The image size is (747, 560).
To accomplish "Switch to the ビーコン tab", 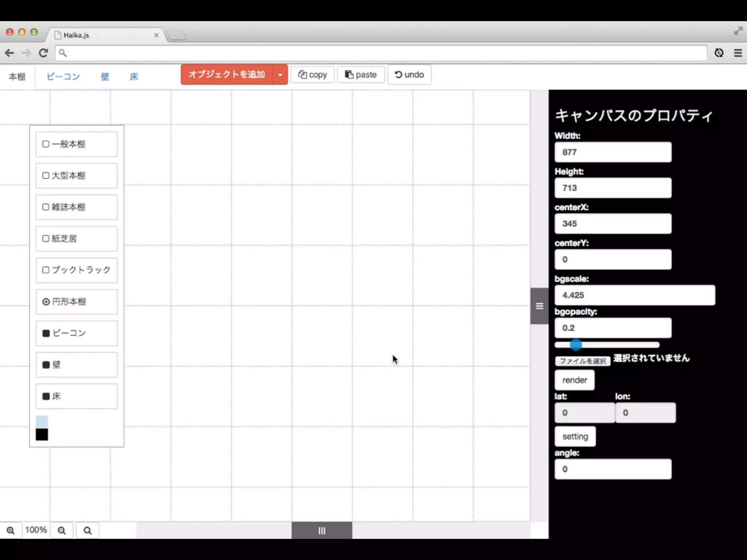I will pos(63,77).
